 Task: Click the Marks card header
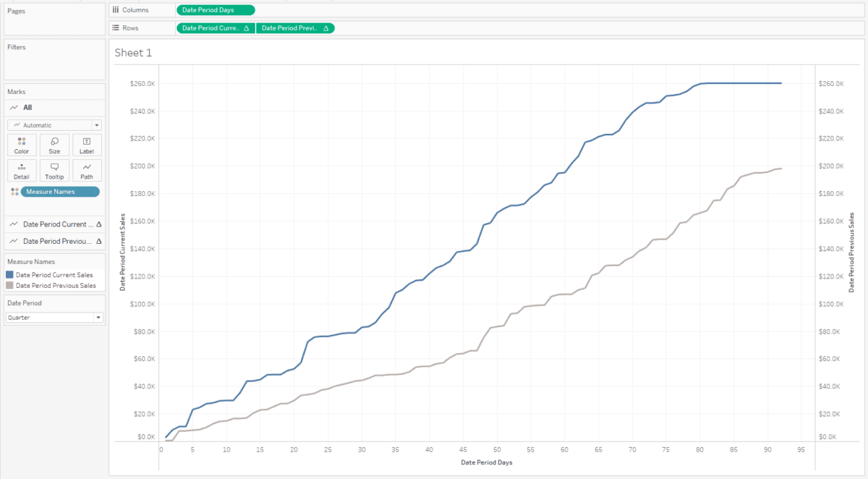coord(17,92)
